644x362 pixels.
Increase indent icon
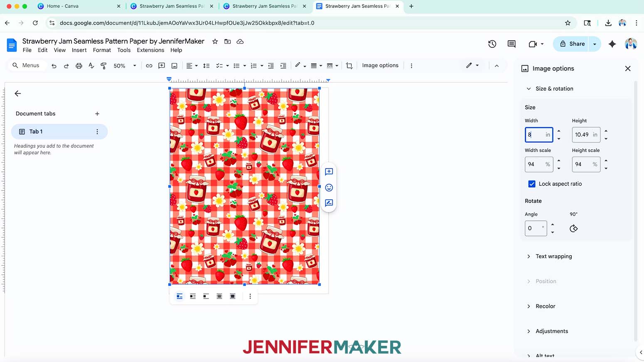[x=283, y=66]
